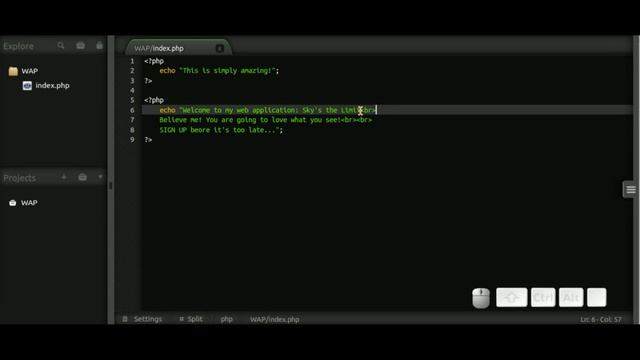The height and width of the screenshot is (360, 640).
Task: Click line number 6 in the gutter
Action: coord(132,110)
